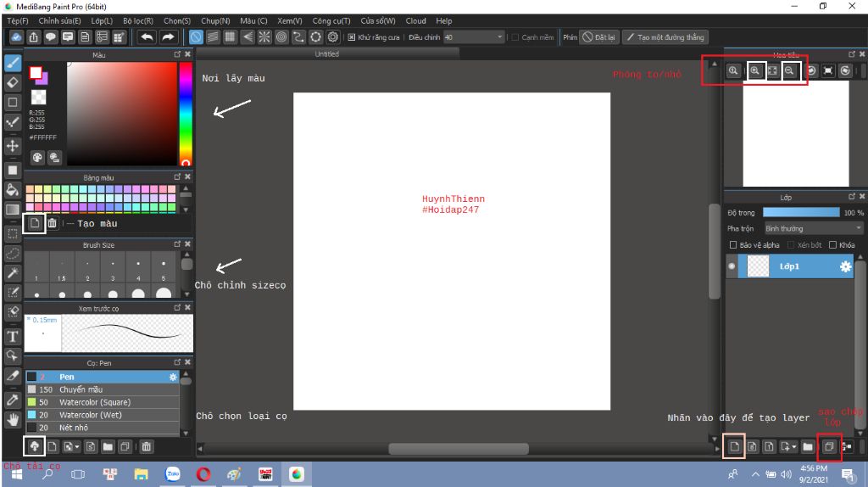Delete selected brush with trash icon

click(146, 446)
